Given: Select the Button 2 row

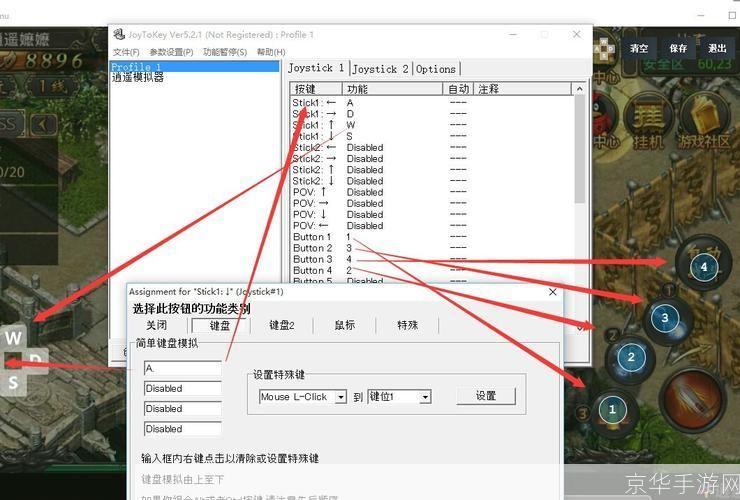Looking at the screenshot, I should (x=430, y=248).
